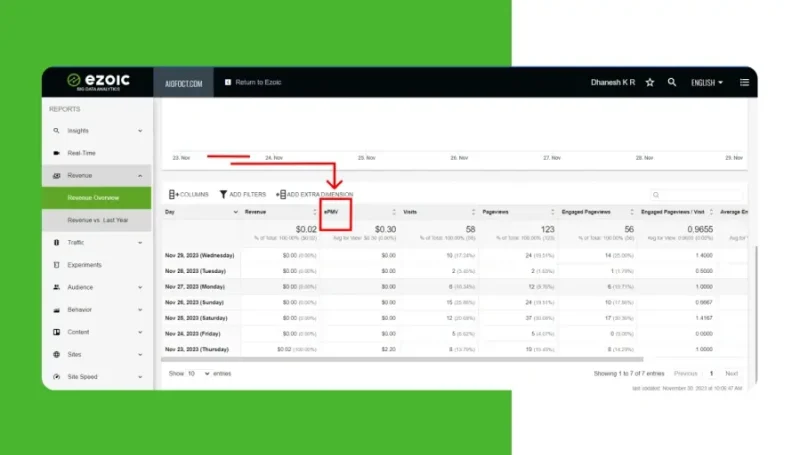This screenshot has width=800, height=455.
Task: Go to Previous page
Action: point(685,373)
